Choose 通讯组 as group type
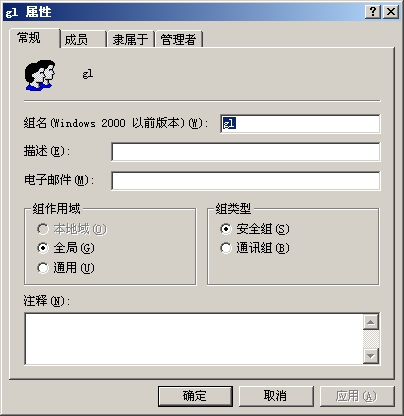This screenshot has height=416, width=404. tap(226, 248)
